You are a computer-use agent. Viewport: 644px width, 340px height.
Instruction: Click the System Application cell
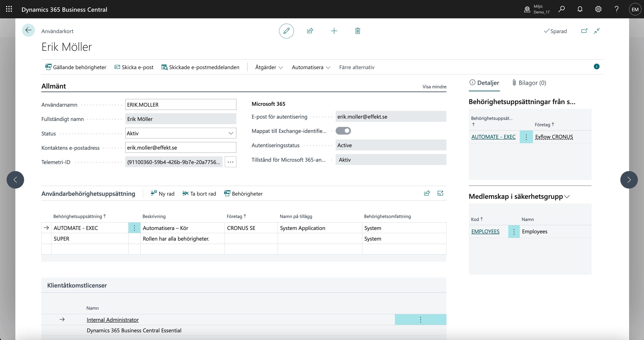point(320,228)
